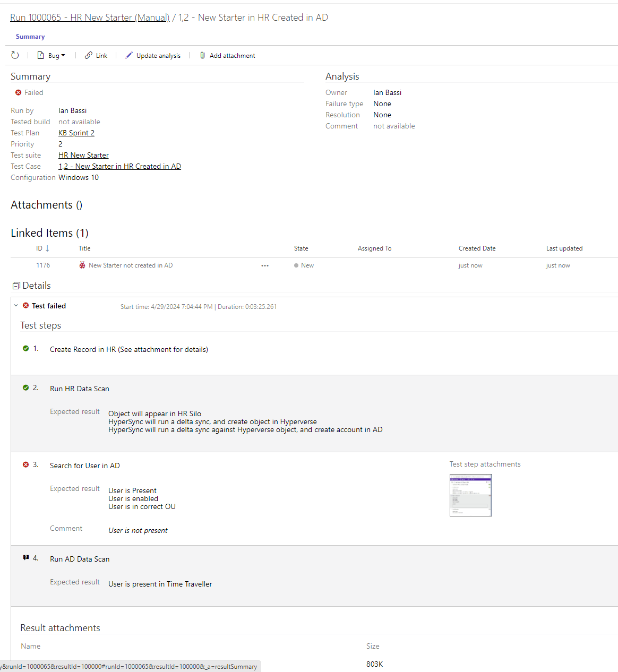Switch to the Summary tab
618x672 pixels.
pos(30,37)
